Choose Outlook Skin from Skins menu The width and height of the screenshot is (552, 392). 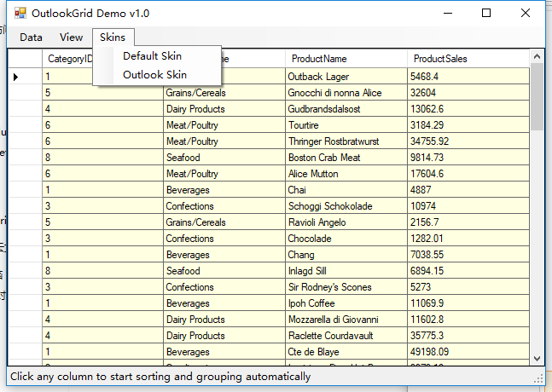(157, 75)
